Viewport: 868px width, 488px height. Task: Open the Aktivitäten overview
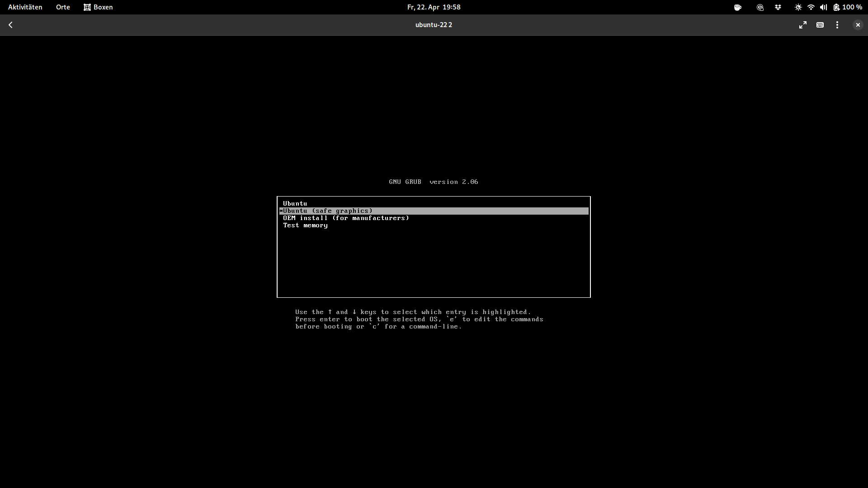pyautogui.click(x=25, y=7)
